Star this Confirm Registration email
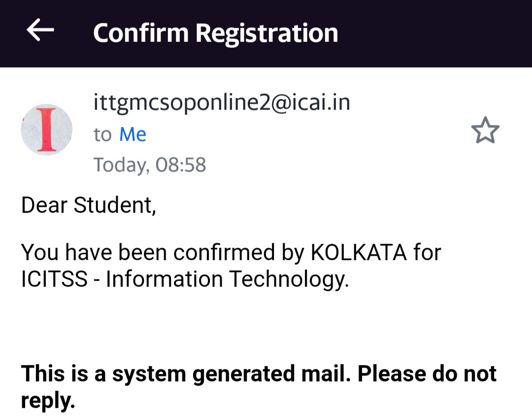The height and width of the screenshot is (419, 532). click(485, 130)
